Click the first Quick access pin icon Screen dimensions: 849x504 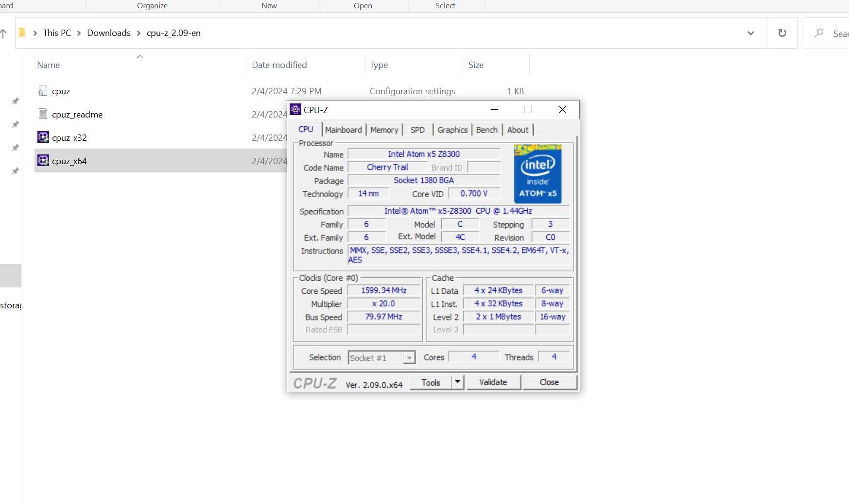point(16,101)
